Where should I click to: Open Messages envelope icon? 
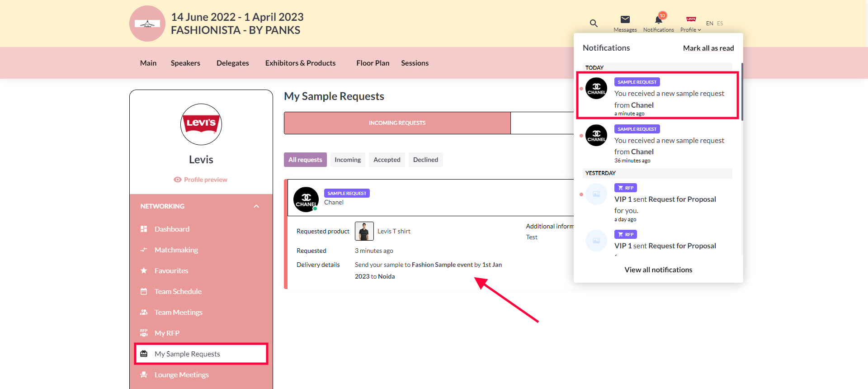(x=625, y=19)
